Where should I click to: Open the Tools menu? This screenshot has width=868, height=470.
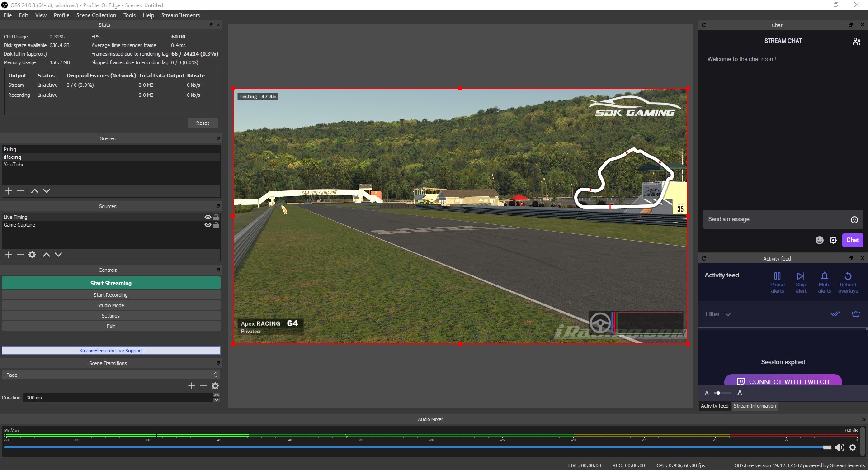(129, 15)
